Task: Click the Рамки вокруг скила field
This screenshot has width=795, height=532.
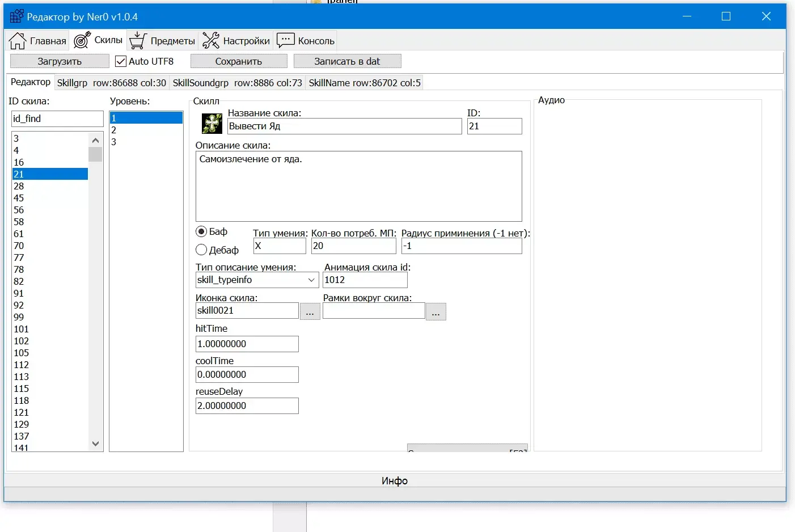Action: [x=374, y=310]
